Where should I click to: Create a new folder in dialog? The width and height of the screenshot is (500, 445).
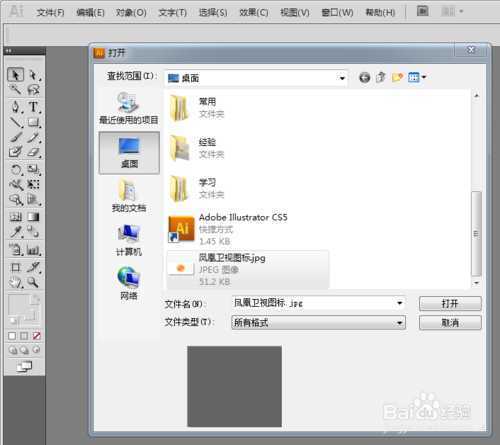[x=397, y=78]
